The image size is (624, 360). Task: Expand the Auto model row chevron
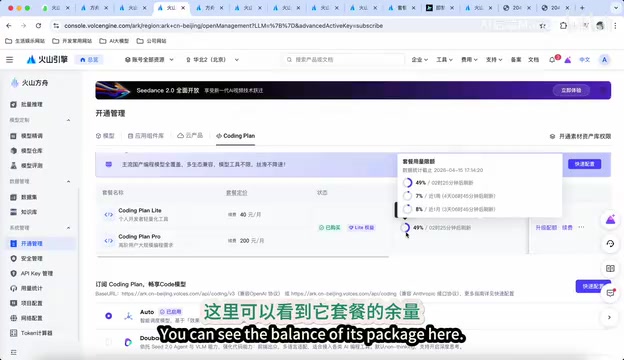(609, 317)
